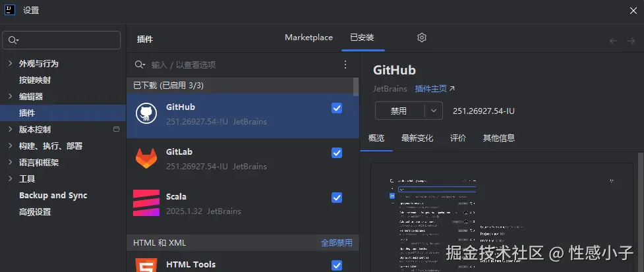The width and height of the screenshot is (644, 272).
Task: Open the 插件主页 link
Action: 431,89
